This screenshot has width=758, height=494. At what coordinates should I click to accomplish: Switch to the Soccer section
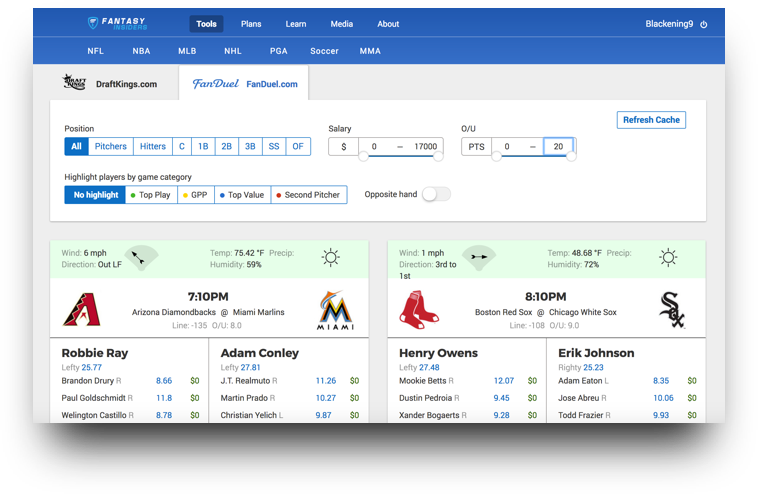tap(324, 51)
